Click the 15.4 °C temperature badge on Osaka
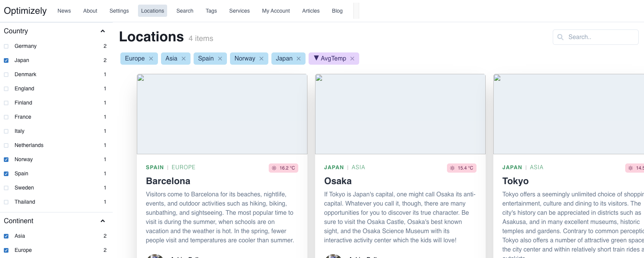The width and height of the screenshot is (644, 258). point(462,168)
